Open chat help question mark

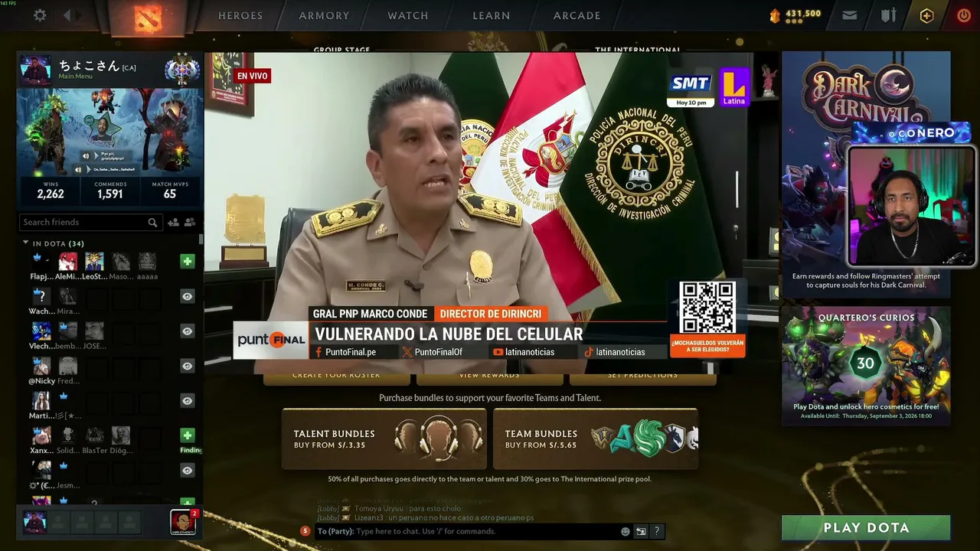click(x=657, y=531)
